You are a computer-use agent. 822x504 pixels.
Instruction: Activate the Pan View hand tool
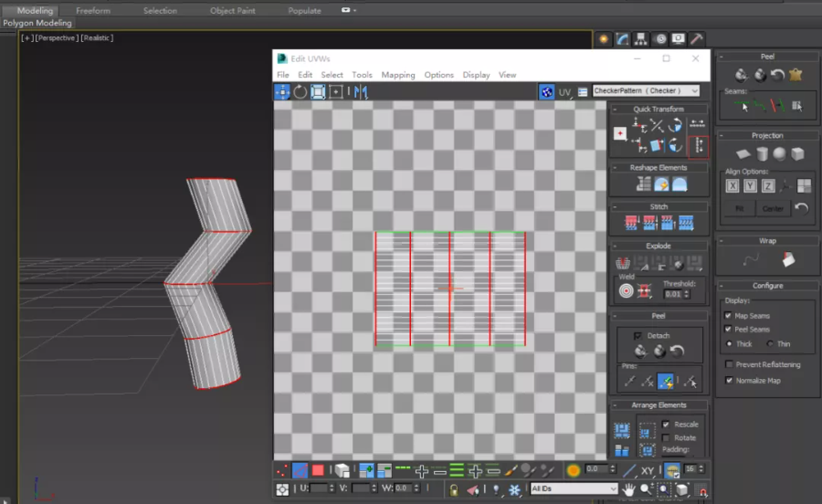click(x=629, y=489)
